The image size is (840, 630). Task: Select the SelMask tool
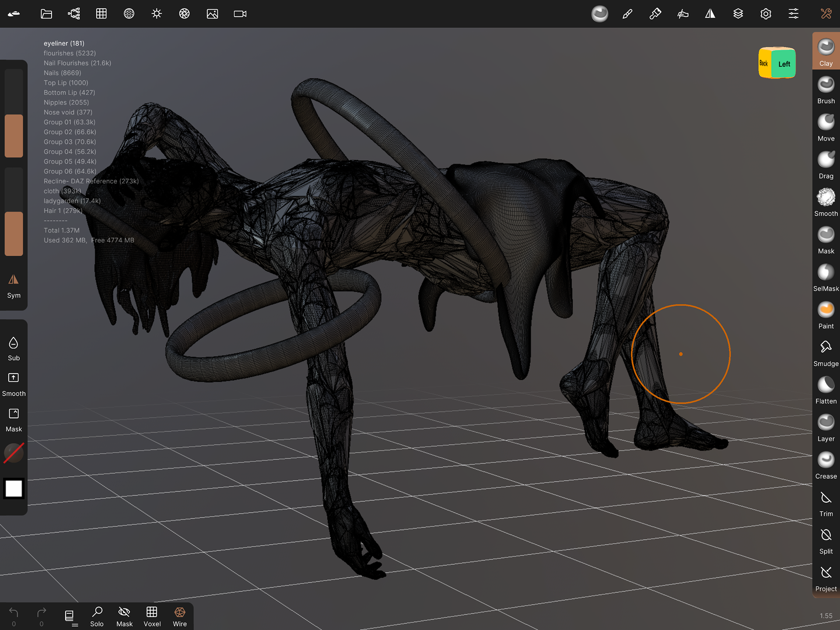tap(826, 277)
